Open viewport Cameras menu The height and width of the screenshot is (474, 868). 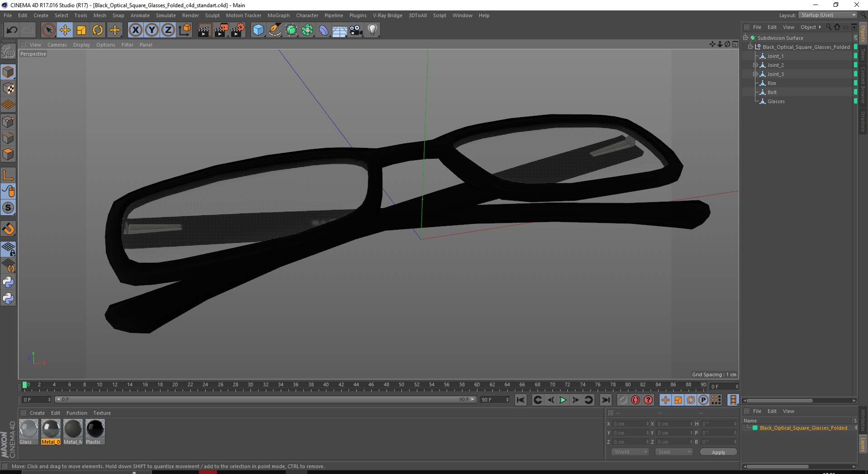click(x=57, y=45)
